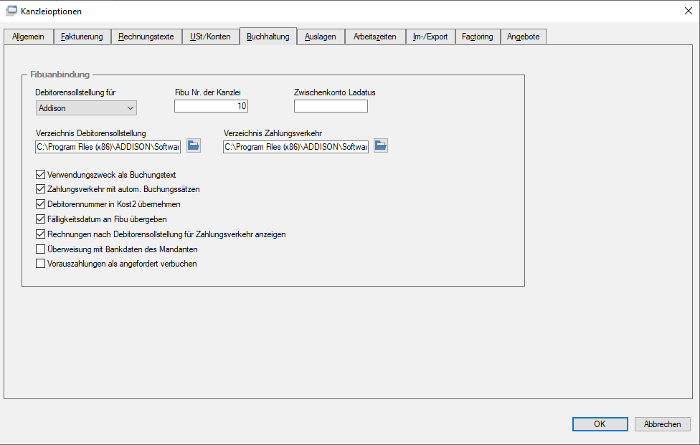Image resolution: width=700 pixels, height=445 pixels.
Task: Go to the Rechnungstexte tab
Action: point(146,37)
